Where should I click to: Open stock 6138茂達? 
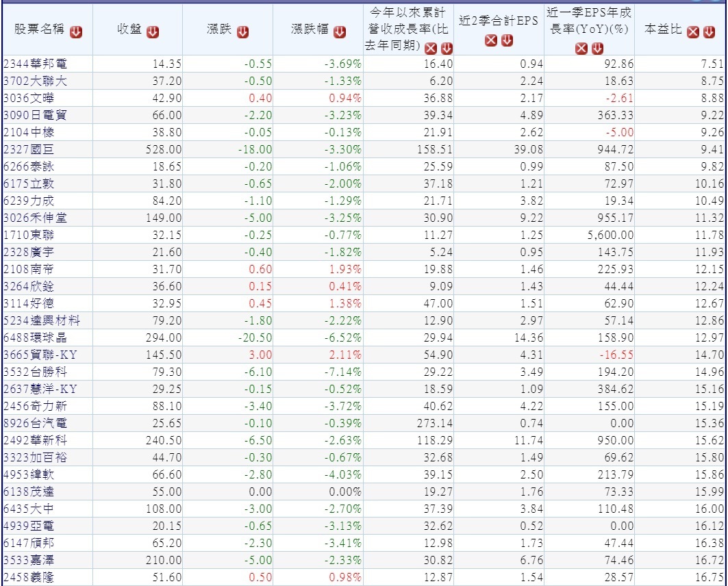coord(29,492)
